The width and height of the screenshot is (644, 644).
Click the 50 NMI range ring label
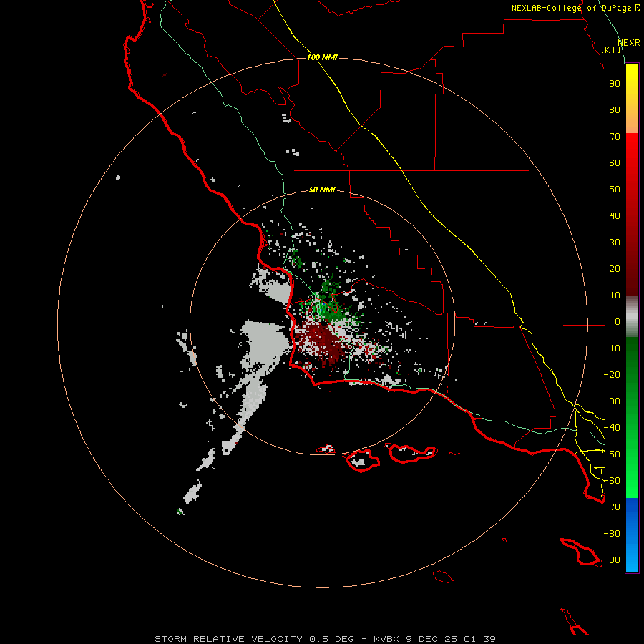click(322, 190)
